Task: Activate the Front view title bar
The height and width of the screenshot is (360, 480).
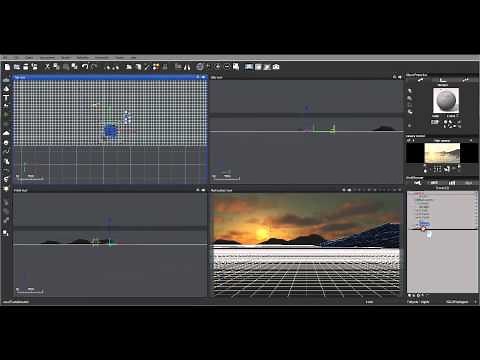Action: [110, 190]
